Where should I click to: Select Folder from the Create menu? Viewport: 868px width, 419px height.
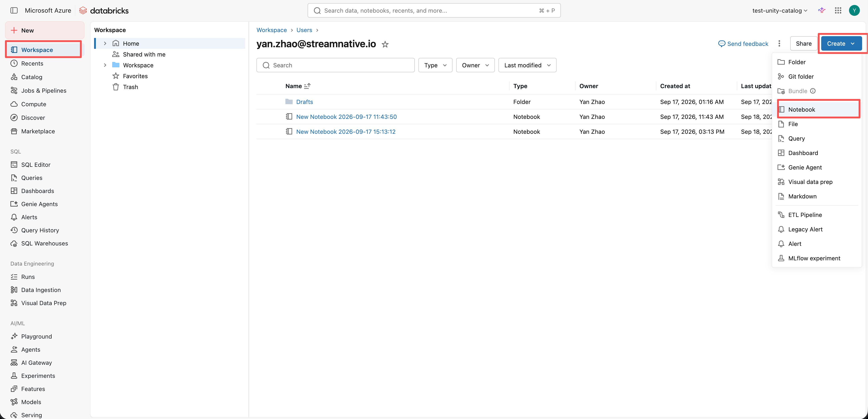click(817, 62)
